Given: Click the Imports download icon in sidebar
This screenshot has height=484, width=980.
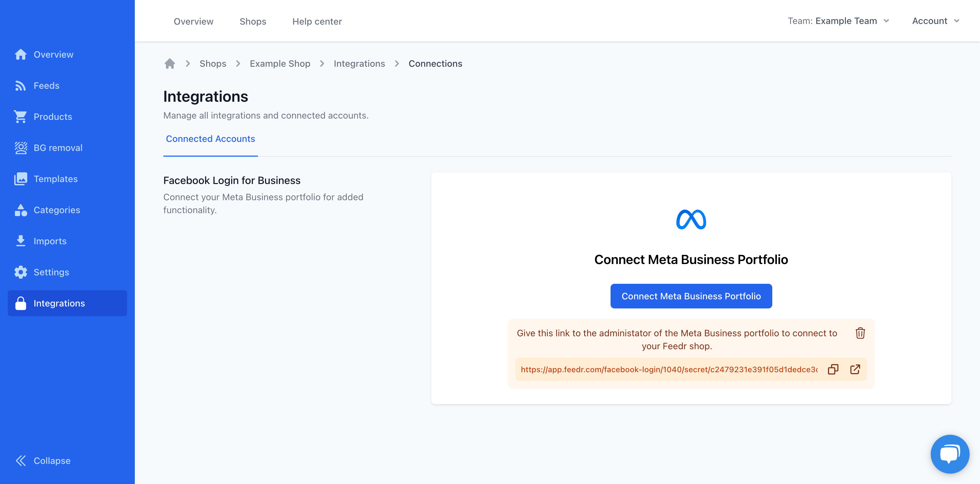Looking at the screenshot, I should [20, 241].
